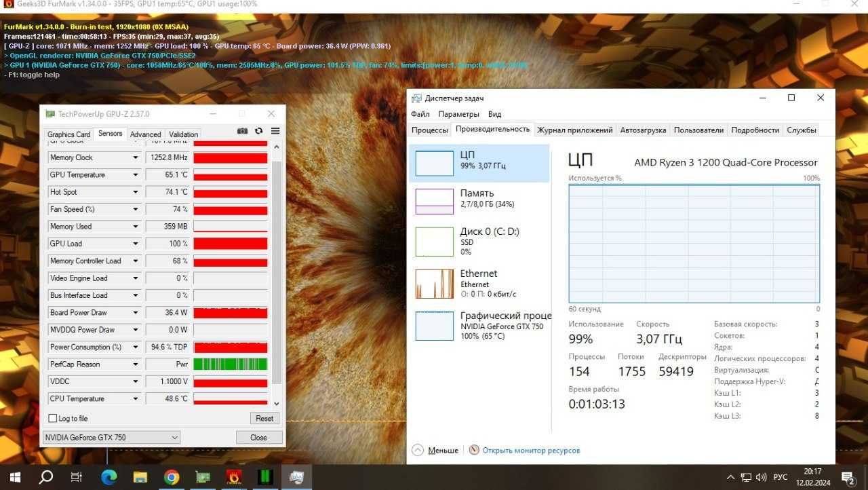868x490 pixels.
Task: Switch to GPU-Z Advanced tab
Action: tap(146, 134)
